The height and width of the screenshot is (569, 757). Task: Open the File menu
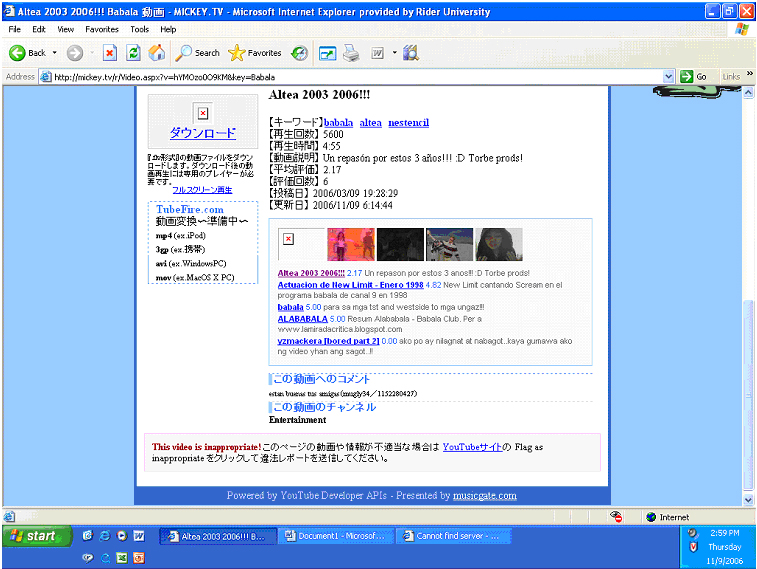[x=14, y=29]
